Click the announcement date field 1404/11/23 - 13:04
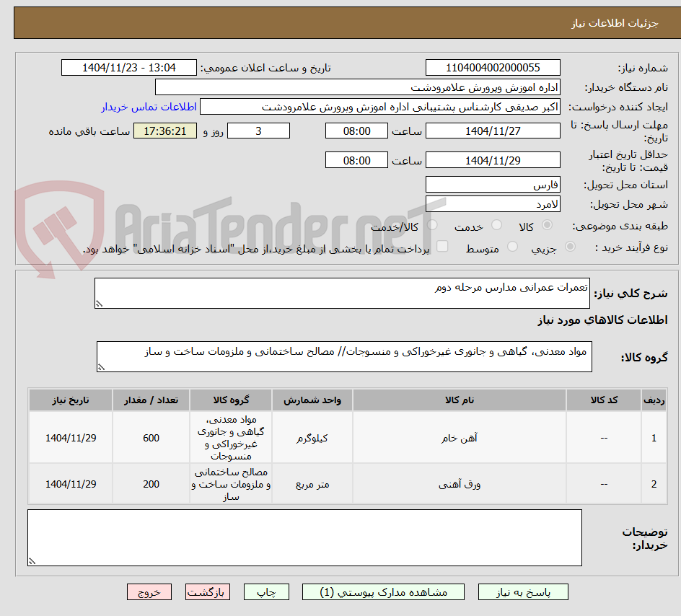This screenshot has height=616, width=681. click(x=129, y=68)
